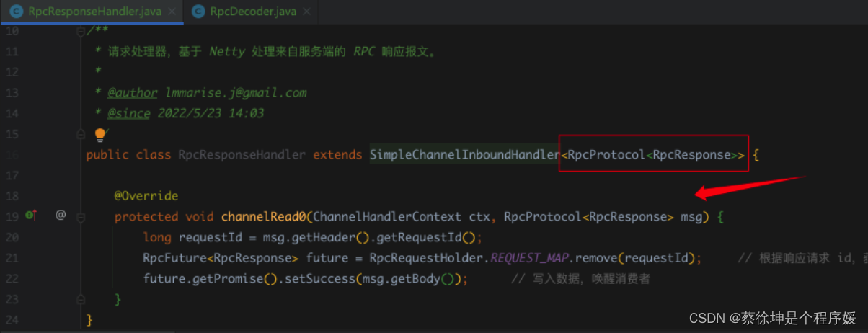Click the extends keyword on line 16
Image resolution: width=868 pixels, height=333 pixels.
tap(337, 155)
